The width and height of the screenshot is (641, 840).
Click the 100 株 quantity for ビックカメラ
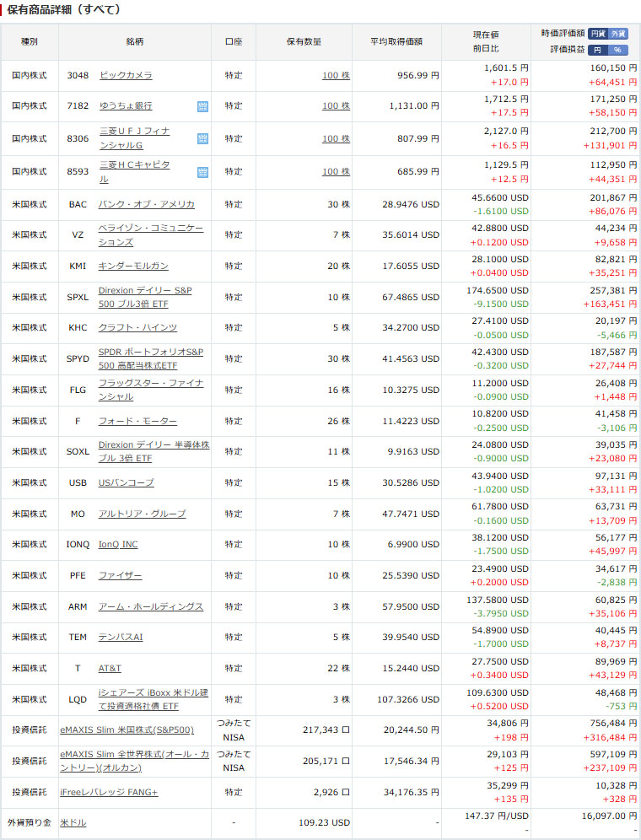335,75
